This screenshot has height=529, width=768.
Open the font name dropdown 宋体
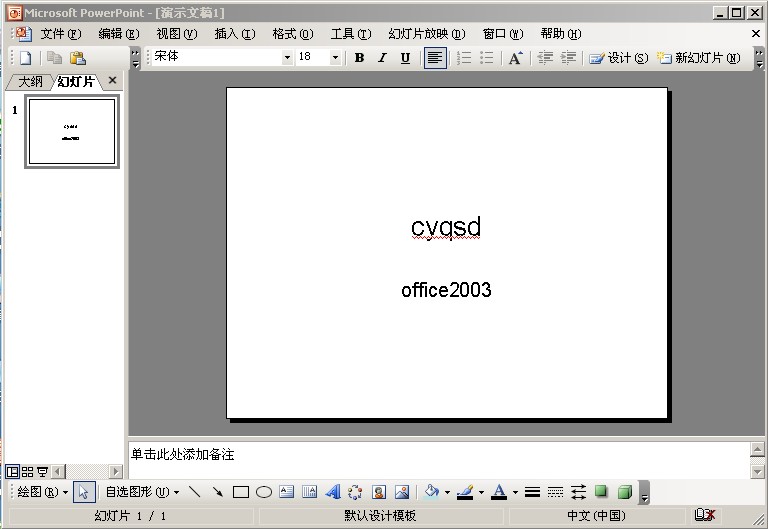pyautogui.click(x=287, y=57)
